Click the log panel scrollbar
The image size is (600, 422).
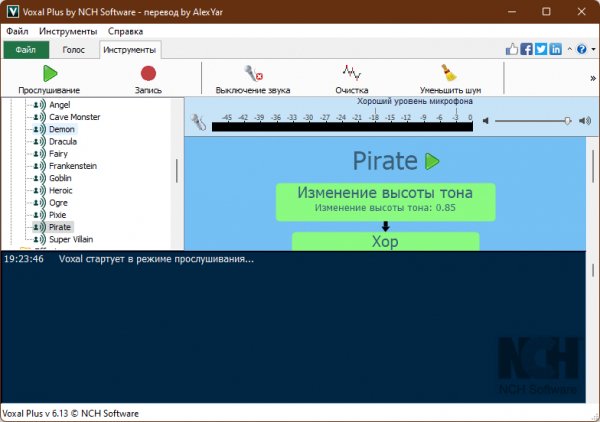point(593,270)
